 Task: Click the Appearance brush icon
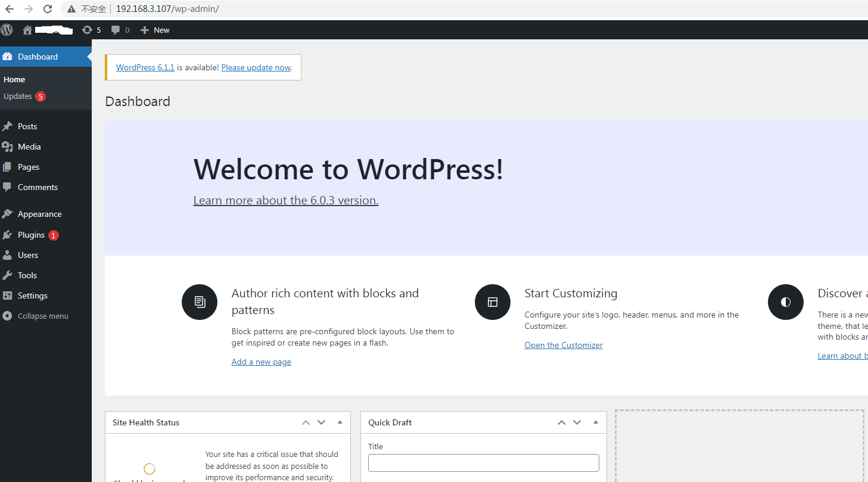tap(8, 214)
